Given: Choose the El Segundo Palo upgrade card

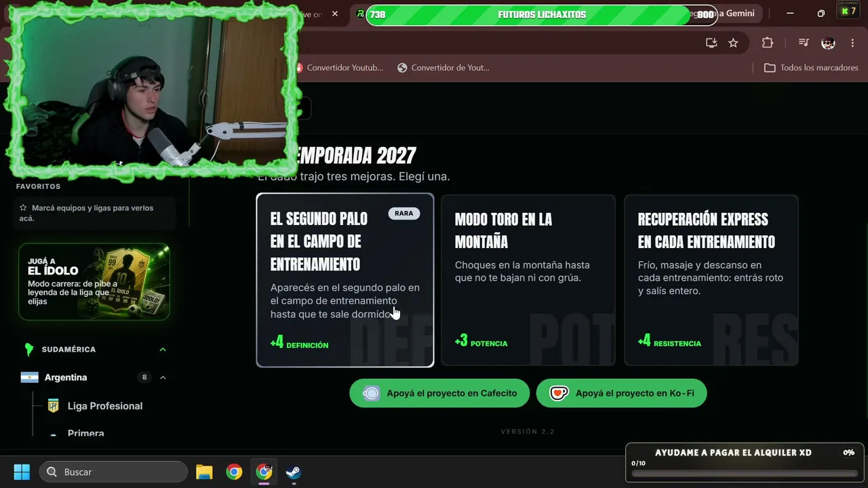Looking at the screenshot, I should 345,281.
